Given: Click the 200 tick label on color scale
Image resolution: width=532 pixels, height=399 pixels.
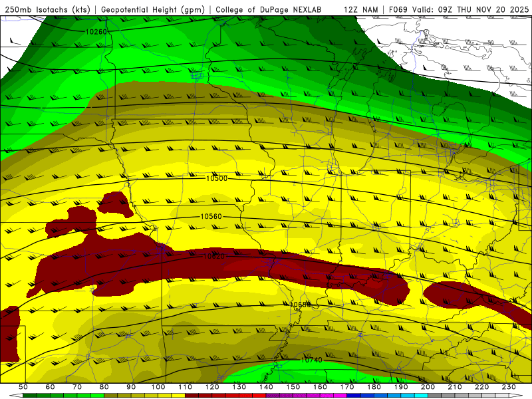Looking at the screenshot, I should tap(428, 387).
